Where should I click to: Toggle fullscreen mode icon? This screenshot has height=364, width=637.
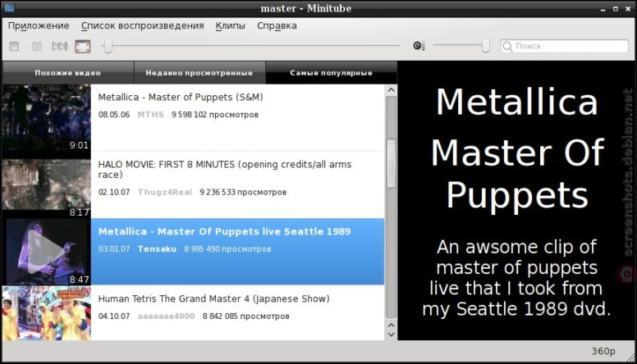[x=83, y=46]
